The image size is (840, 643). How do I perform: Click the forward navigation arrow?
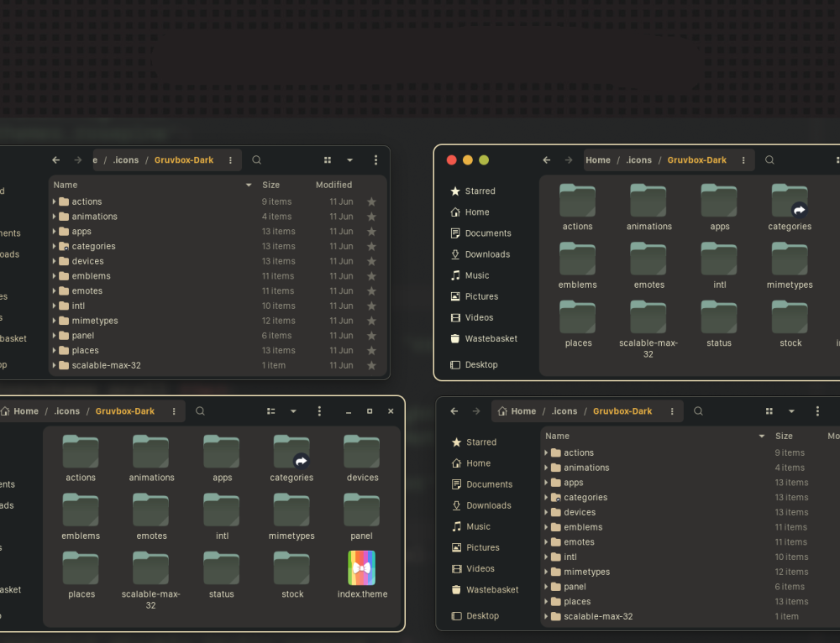pos(76,159)
